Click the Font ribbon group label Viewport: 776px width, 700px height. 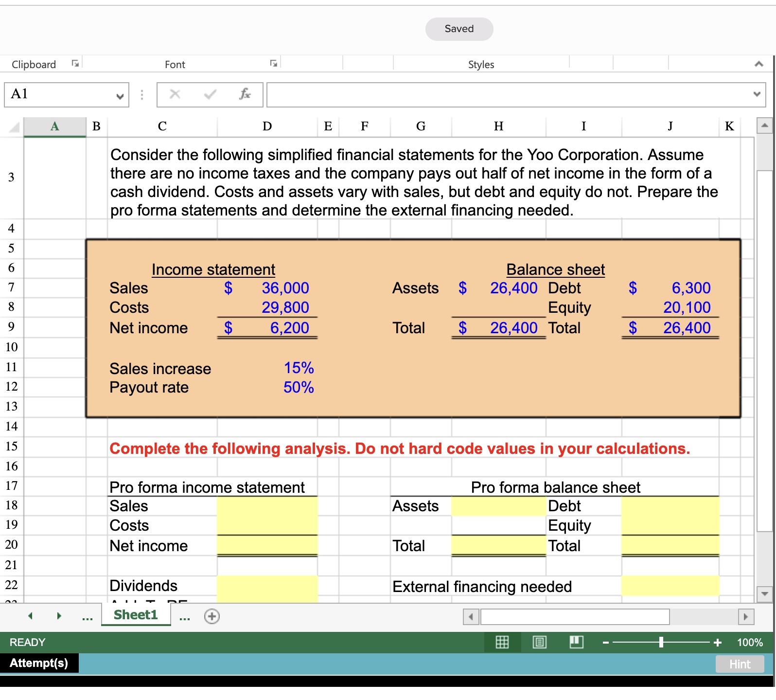tap(175, 64)
